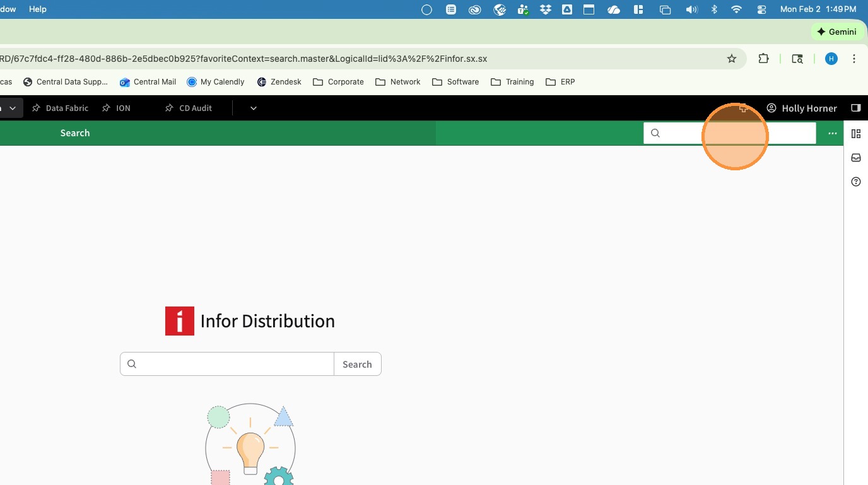Bookmark this page with the star icon
Image resolution: width=868 pixels, height=485 pixels.
coord(732,59)
